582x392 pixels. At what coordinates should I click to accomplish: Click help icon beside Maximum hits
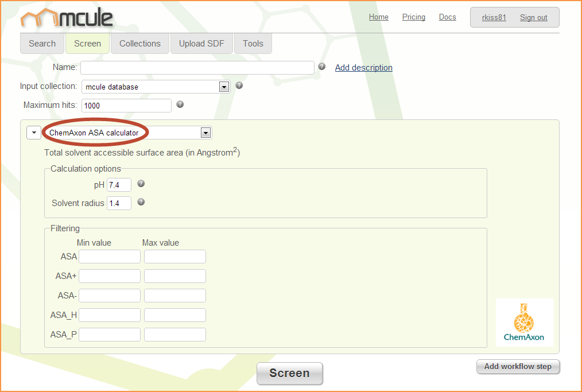click(x=180, y=104)
